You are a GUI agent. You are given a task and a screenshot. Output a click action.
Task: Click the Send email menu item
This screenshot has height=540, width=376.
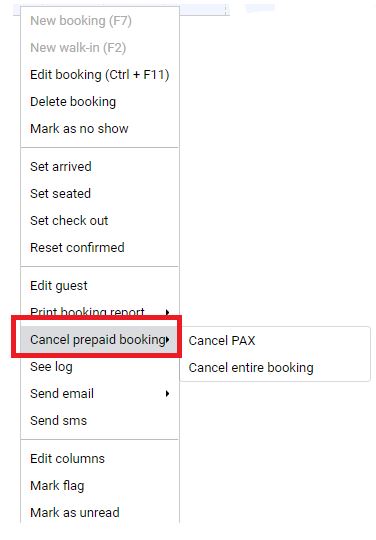point(100,394)
